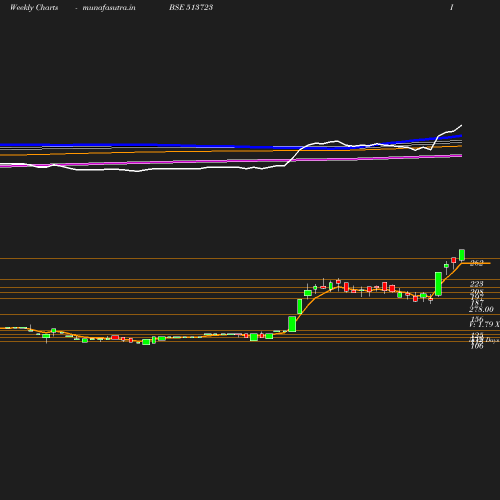Click the '278.00' price value
Image resolution: width=500 pixels, height=500 pixels.
[x=481, y=309]
